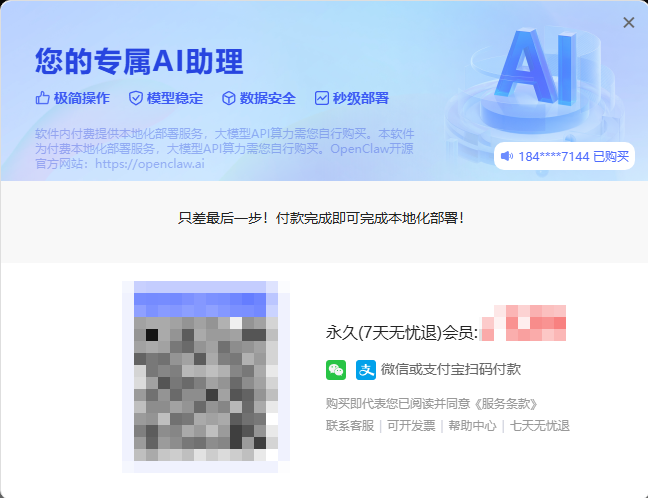This screenshot has height=498, width=648.
Task: Click the 可开发票 link
Action: 411,426
